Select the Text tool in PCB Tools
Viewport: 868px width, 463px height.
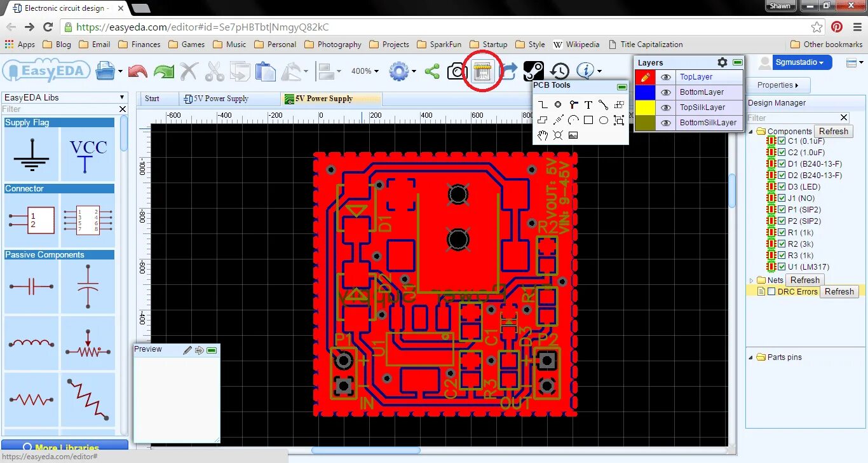pyautogui.click(x=588, y=104)
